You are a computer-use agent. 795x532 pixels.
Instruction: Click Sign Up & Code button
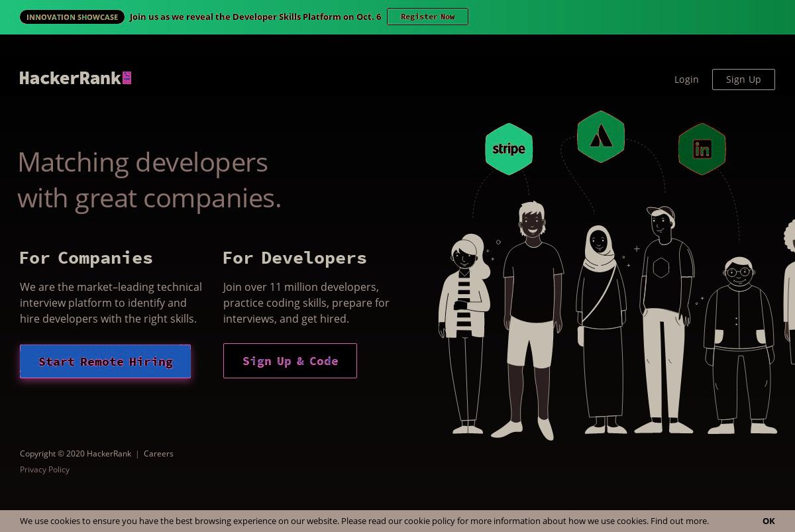pos(290,360)
